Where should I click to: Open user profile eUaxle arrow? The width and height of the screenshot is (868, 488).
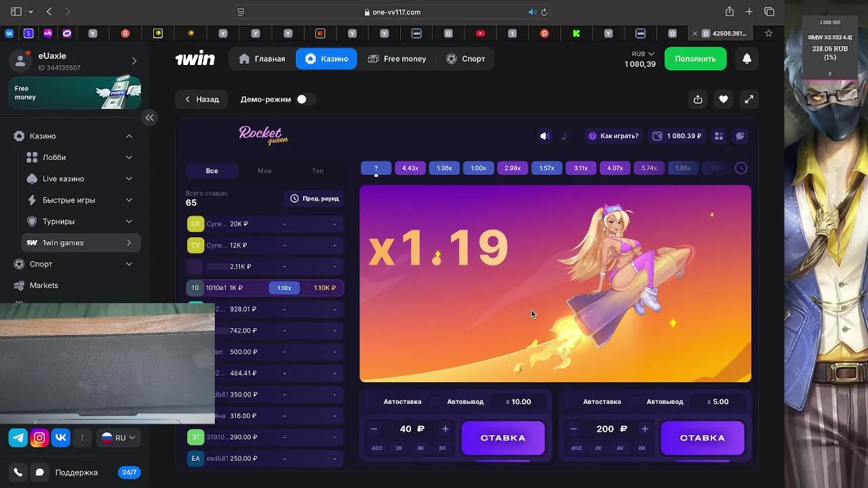(134, 61)
